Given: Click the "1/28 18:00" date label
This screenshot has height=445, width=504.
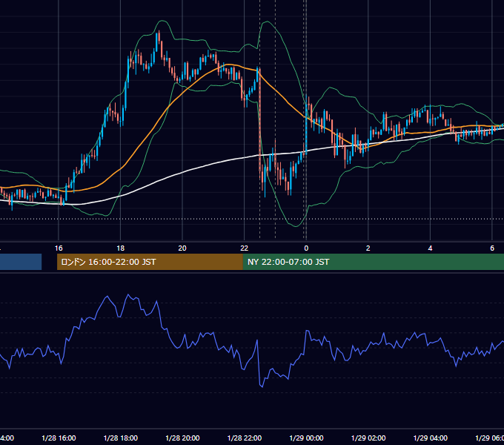Looking at the screenshot, I should click(x=121, y=438).
